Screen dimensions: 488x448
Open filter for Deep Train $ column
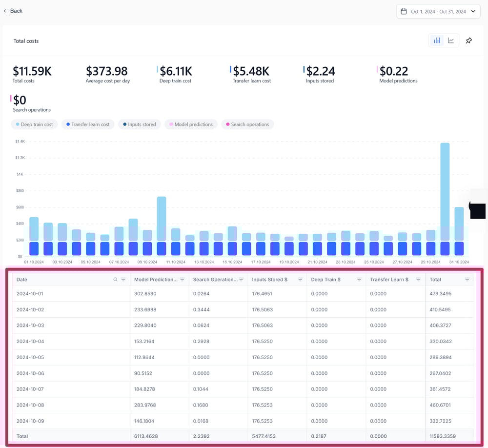point(359,280)
